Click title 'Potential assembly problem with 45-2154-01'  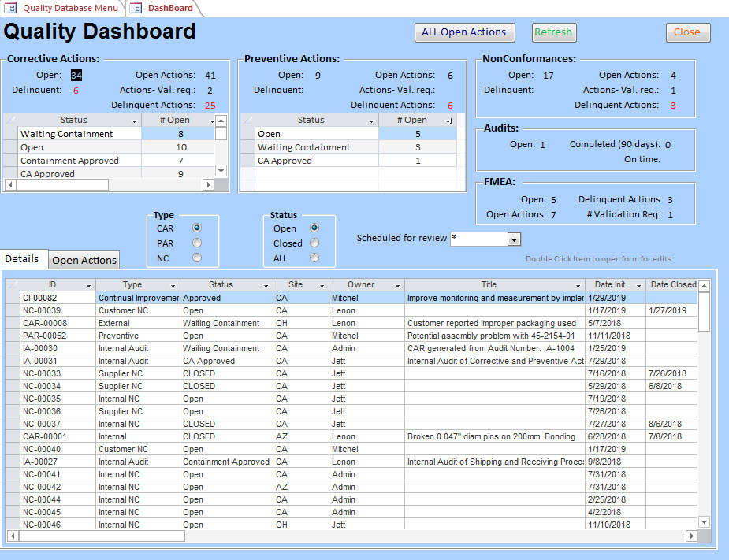(x=491, y=336)
